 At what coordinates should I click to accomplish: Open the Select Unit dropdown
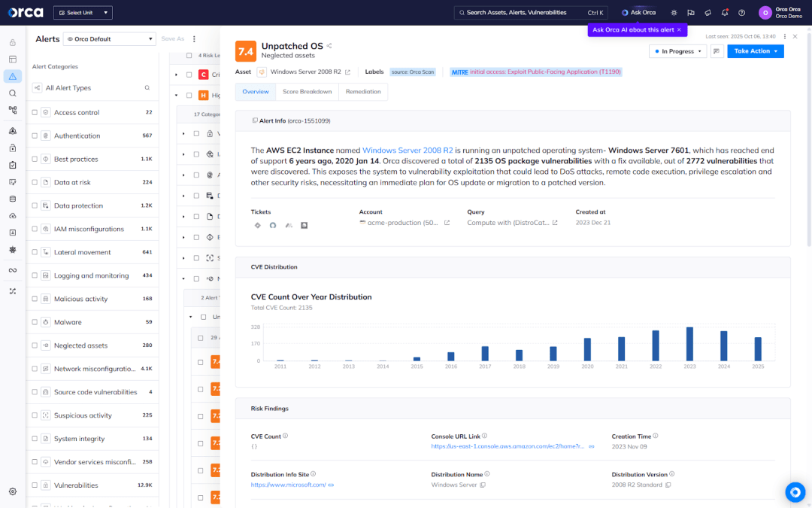click(x=83, y=12)
